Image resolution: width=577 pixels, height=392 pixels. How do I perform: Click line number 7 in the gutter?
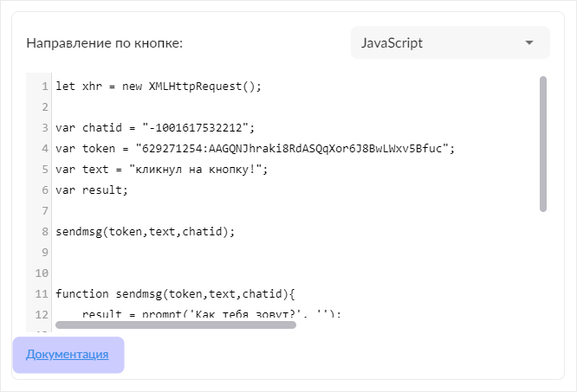pyautogui.click(x=43, y=211)
